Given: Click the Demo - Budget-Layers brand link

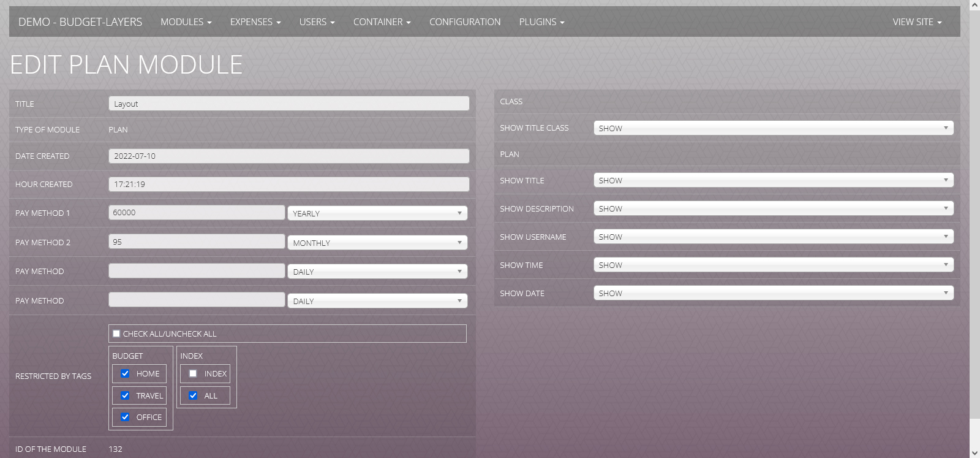Looking at the screenshot, I should (x=80, y=22).
